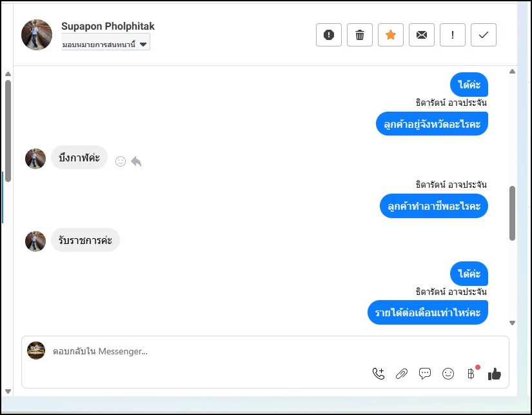Open emoji picker in reply box

point(448,374)
